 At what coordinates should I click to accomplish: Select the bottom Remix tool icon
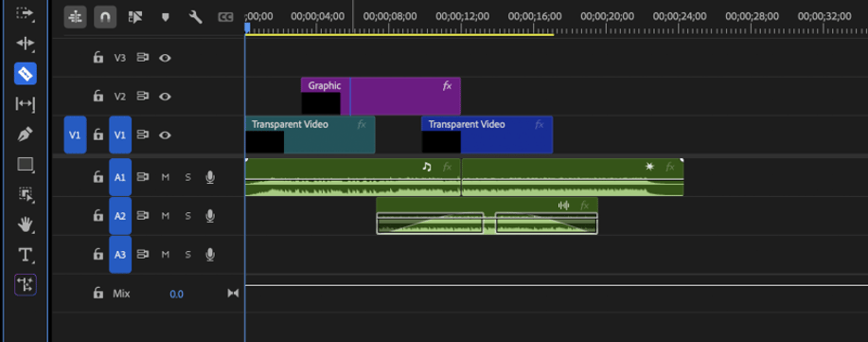[x=25, y=285]
